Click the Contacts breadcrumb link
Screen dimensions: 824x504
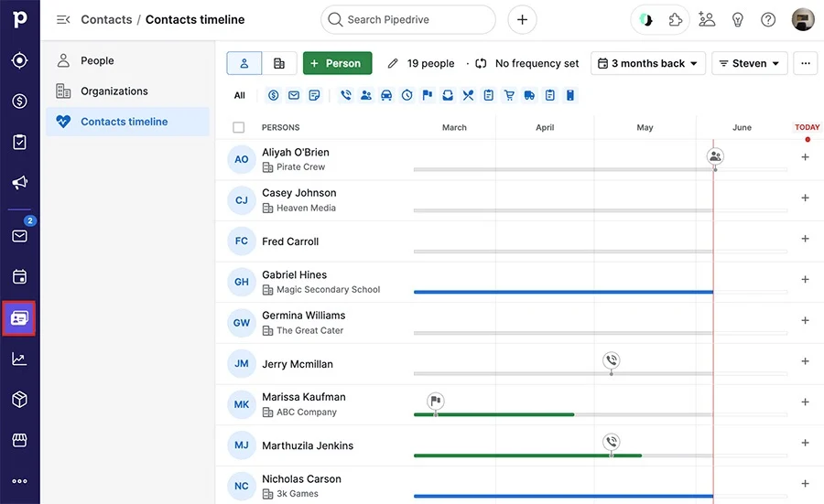107,20
